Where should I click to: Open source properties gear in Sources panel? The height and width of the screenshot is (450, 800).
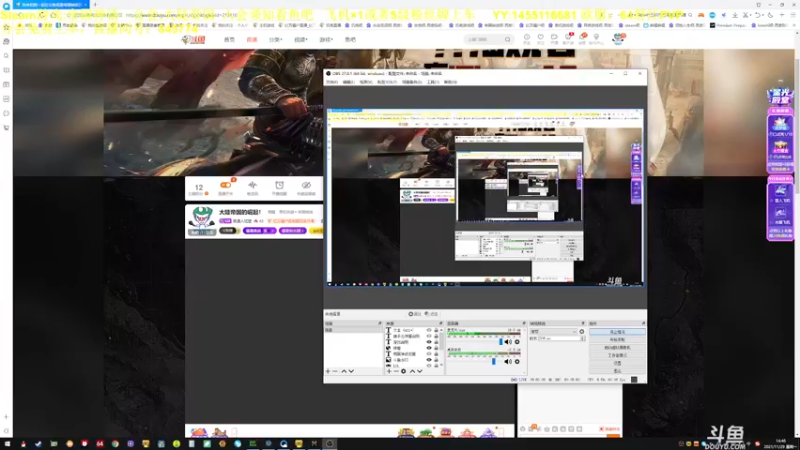404,371
